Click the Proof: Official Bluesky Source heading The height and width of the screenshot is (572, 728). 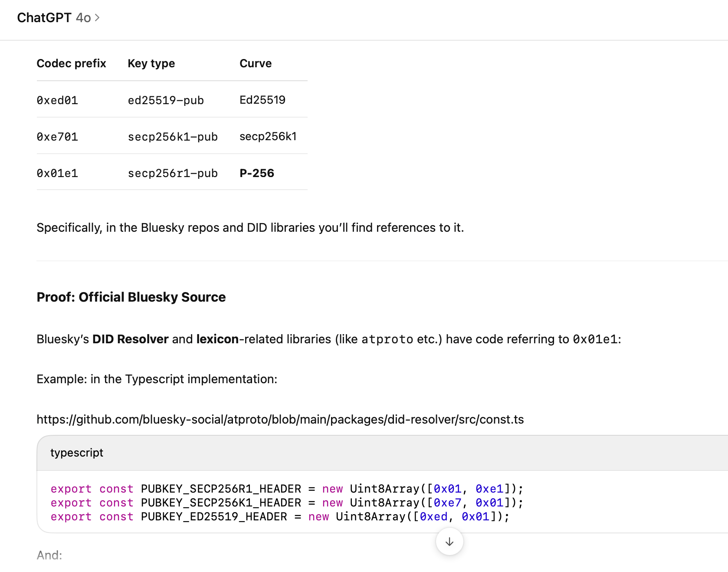click(131, 297)
